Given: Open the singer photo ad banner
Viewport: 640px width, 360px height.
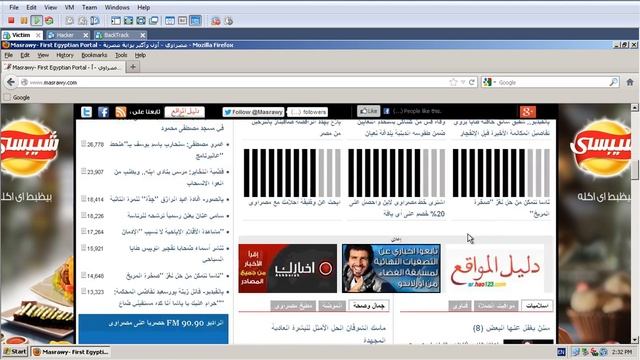Looking at the screenshot, I should point(391,268).
